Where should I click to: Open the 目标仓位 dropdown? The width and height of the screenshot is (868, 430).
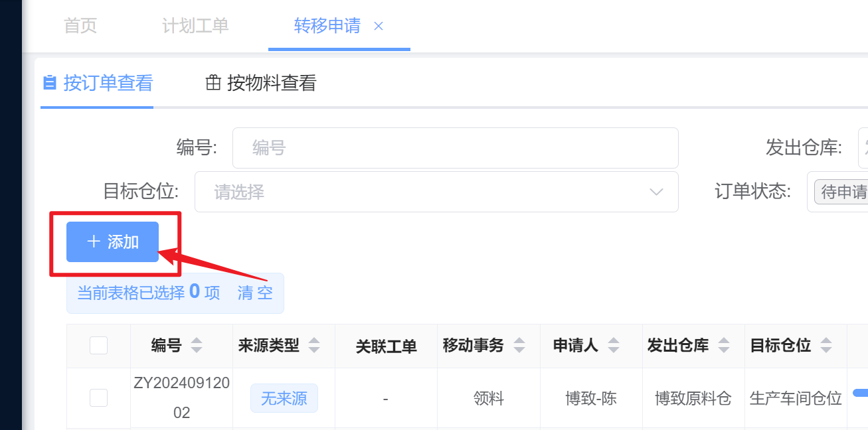(x=436, y=192)
